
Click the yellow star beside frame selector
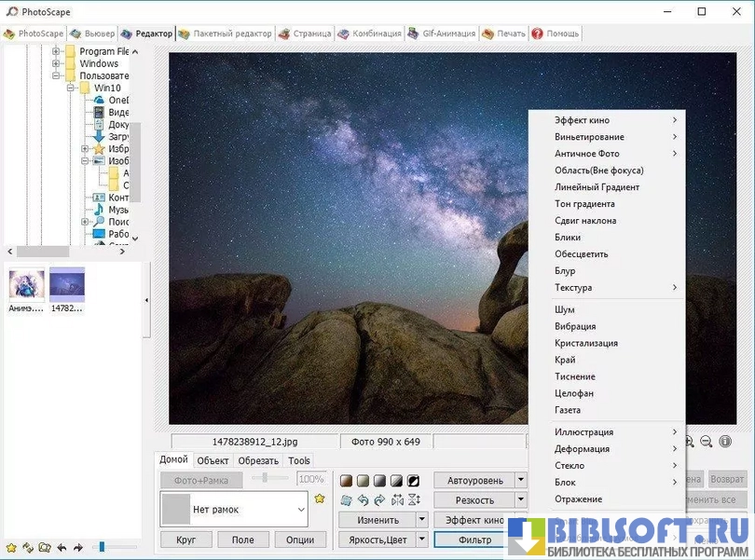tap(320, 499)
